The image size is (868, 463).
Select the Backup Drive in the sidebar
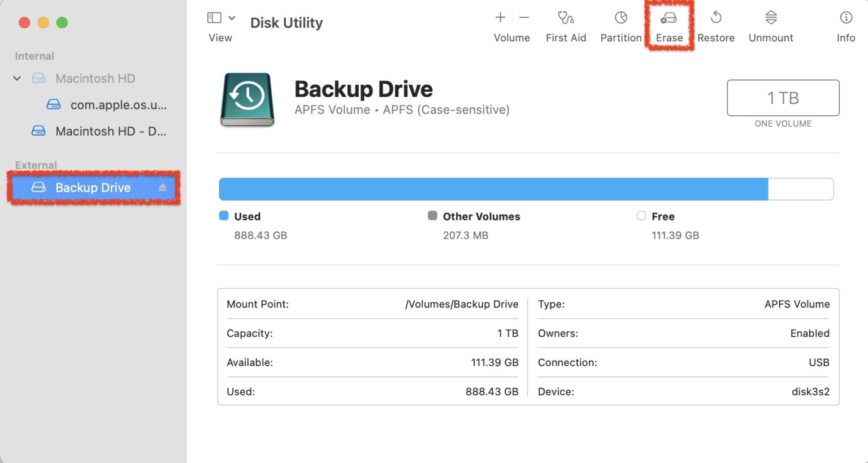[x=92, y=187]
